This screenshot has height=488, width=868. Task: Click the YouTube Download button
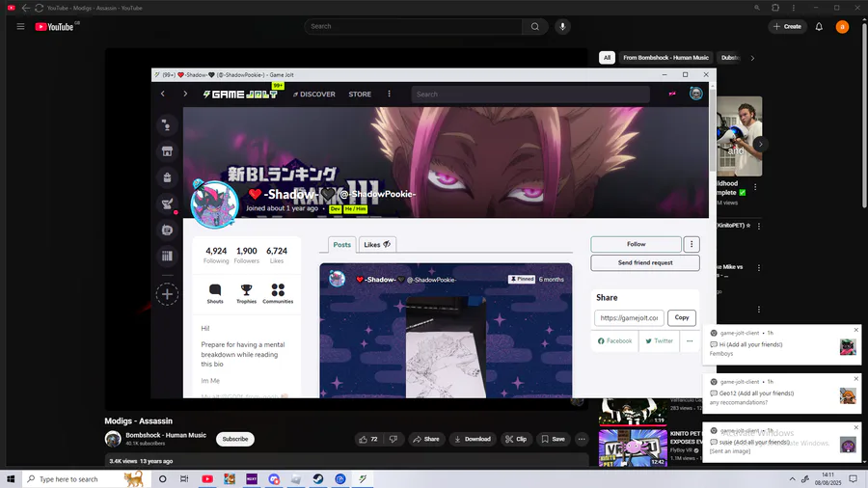coord(473,439)
